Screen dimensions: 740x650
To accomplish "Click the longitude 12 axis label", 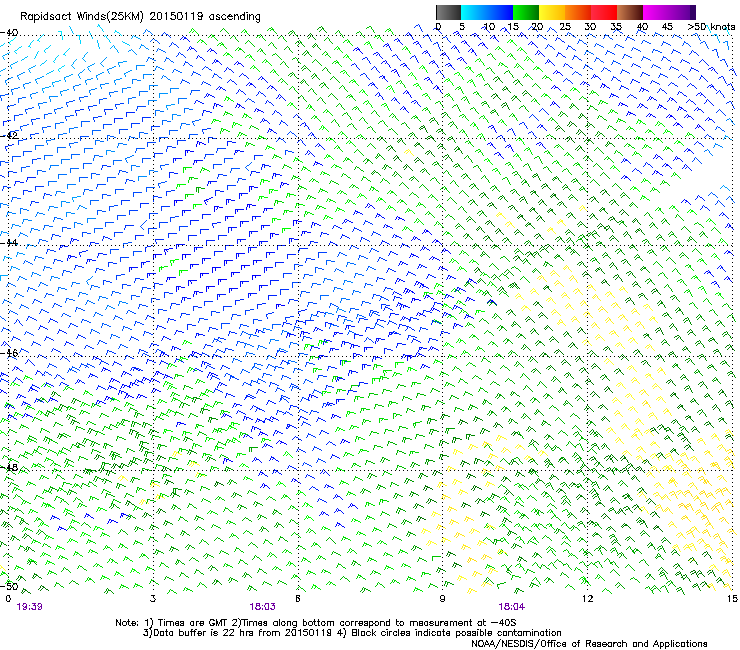I will pos(587,599).
